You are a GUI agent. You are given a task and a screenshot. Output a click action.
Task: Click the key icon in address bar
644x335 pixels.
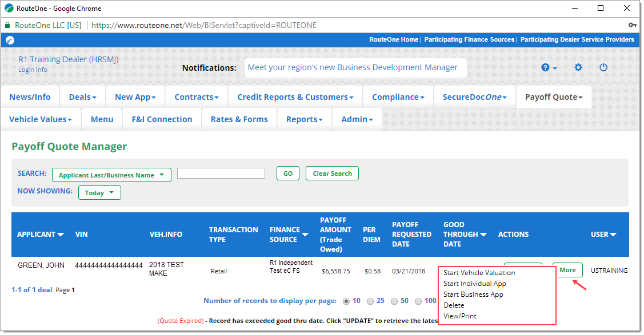click(633, 25)
